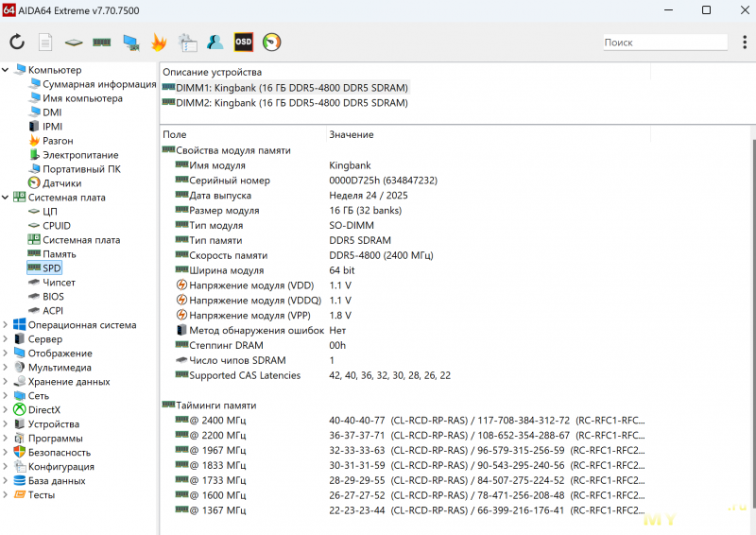Select the База данных tree category
756x535 pixels.
(x=57, y=480)
